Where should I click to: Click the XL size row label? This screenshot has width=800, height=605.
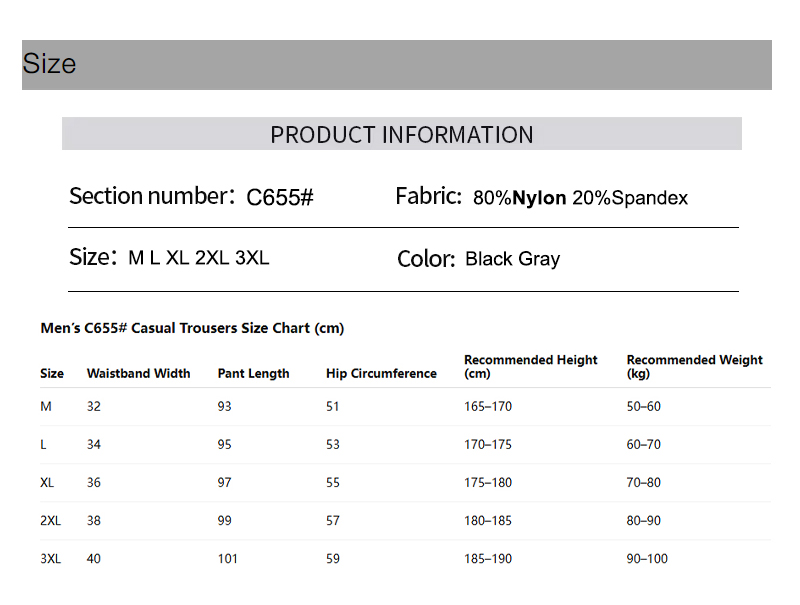(x=47, y=482)
